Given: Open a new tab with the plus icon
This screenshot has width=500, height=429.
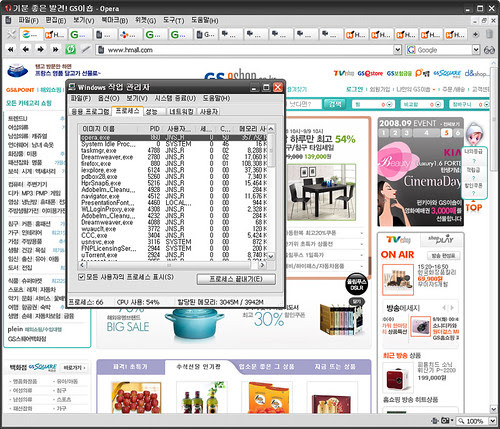Looking at the screenshot, I should pyautogui.click(x=476, y=34).
